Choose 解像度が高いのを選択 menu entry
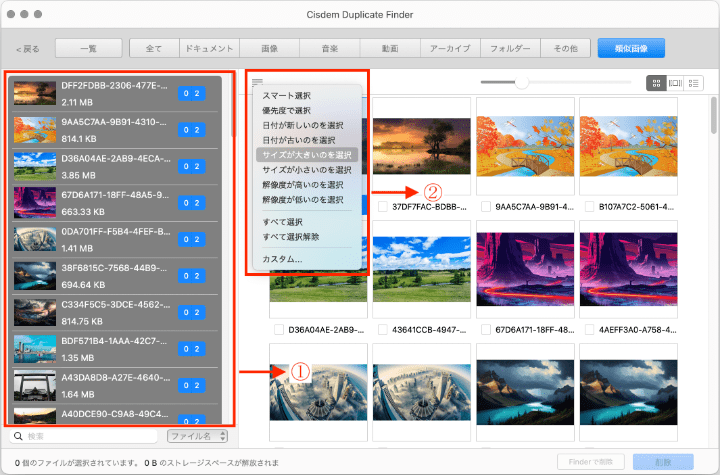Screen dimensions: 720x475 tap(307, 185)
